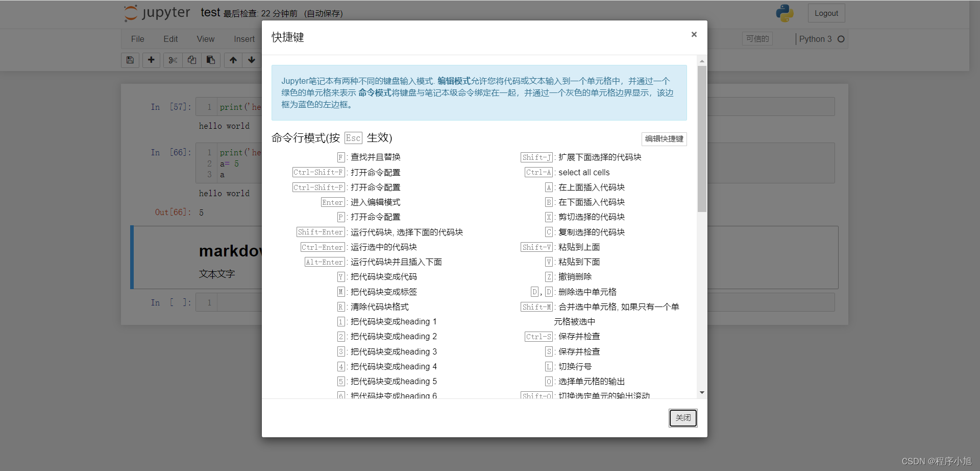The image size is (980, 471).
Task: Click the Ctrl-Shift-F shortcut key
Action: [x=318, y=172]
